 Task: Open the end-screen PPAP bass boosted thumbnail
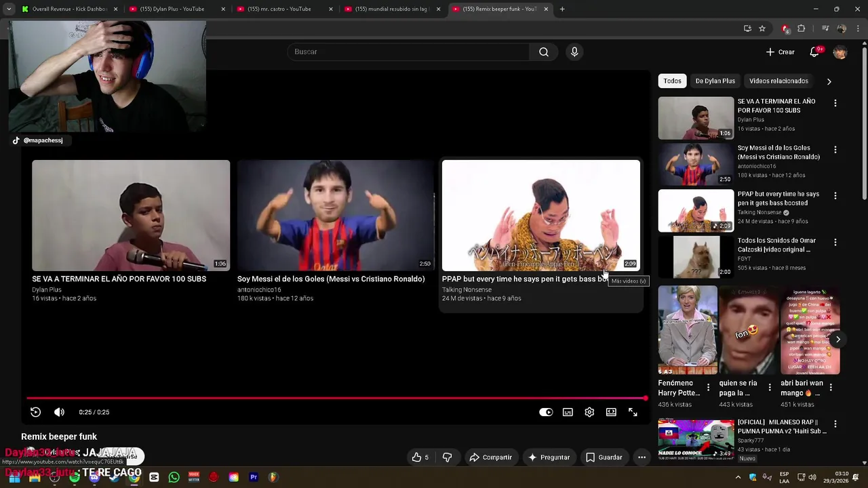click(x=541, y=216)
